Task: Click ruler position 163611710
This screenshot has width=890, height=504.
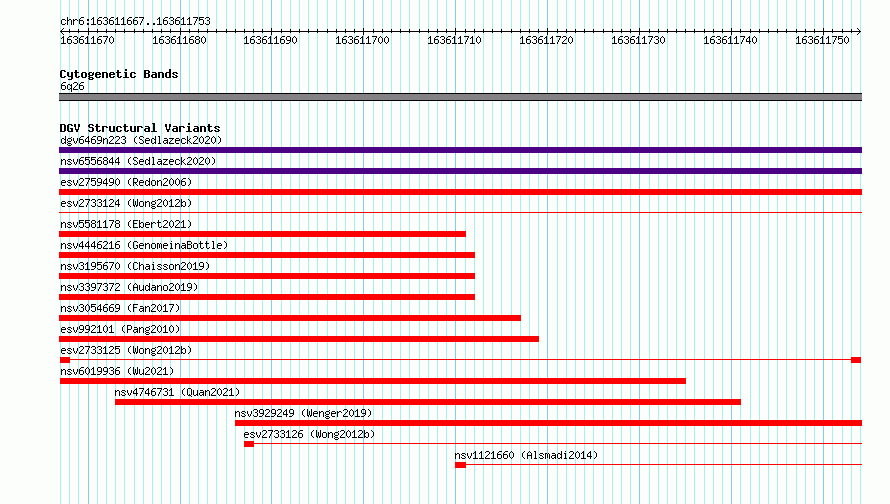Action: (x=455, y=40)
